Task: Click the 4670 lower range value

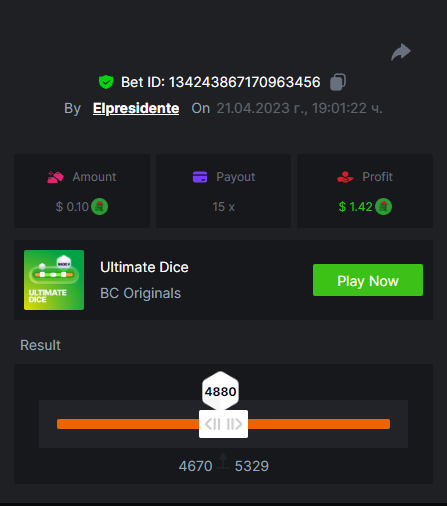Action: [x=195, y=466]
